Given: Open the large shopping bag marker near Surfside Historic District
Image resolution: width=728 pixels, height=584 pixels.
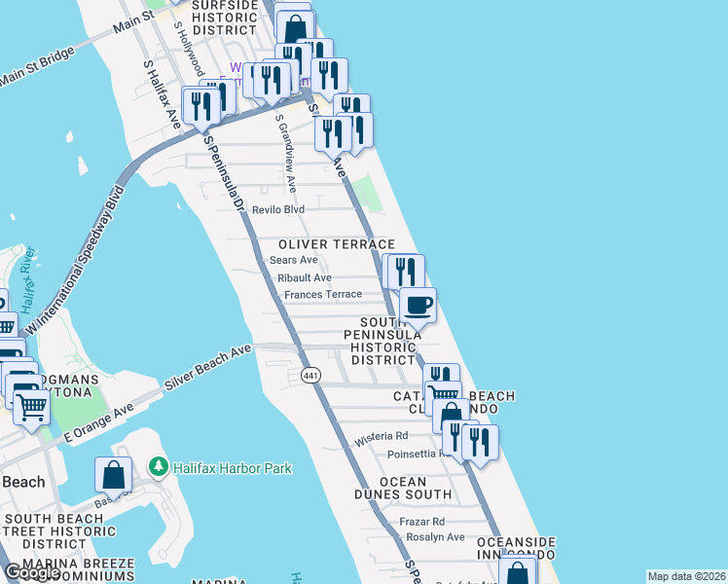Looking at the screenshot, I should point(296,29).
